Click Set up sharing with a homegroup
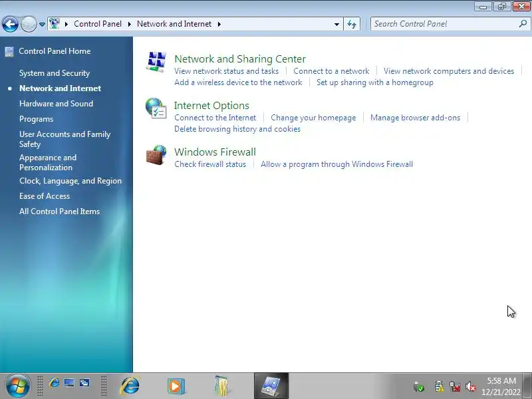The width and height of the screenshot is (532, 399). click(x=374, y=82)
